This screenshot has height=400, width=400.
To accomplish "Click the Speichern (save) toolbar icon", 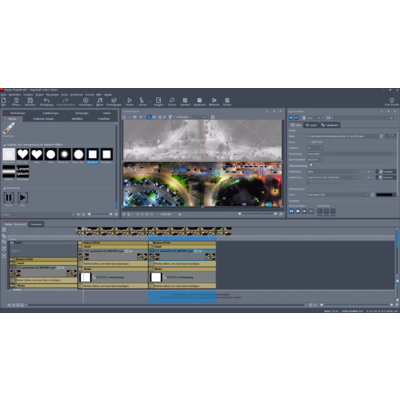I will (30, 101).
